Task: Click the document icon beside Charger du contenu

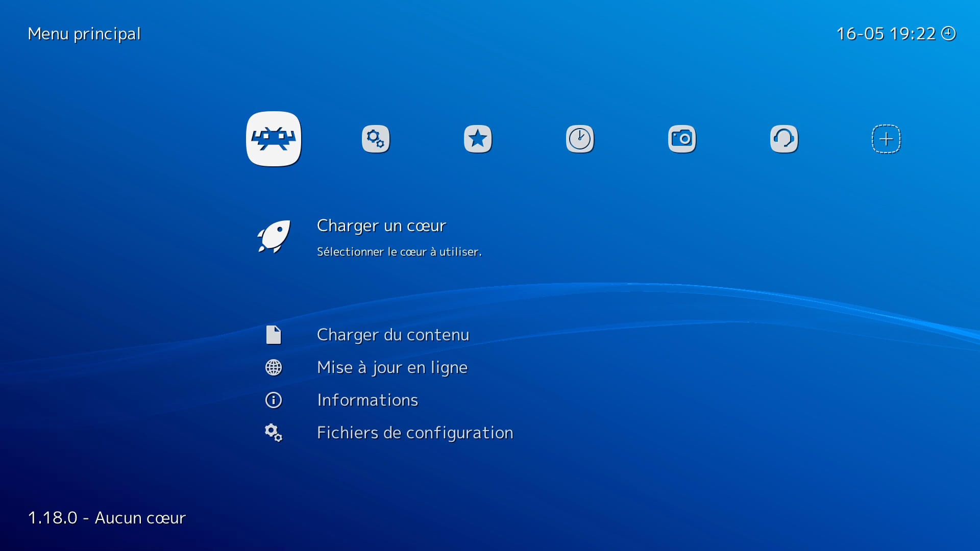Action: (x=274, y=334)
